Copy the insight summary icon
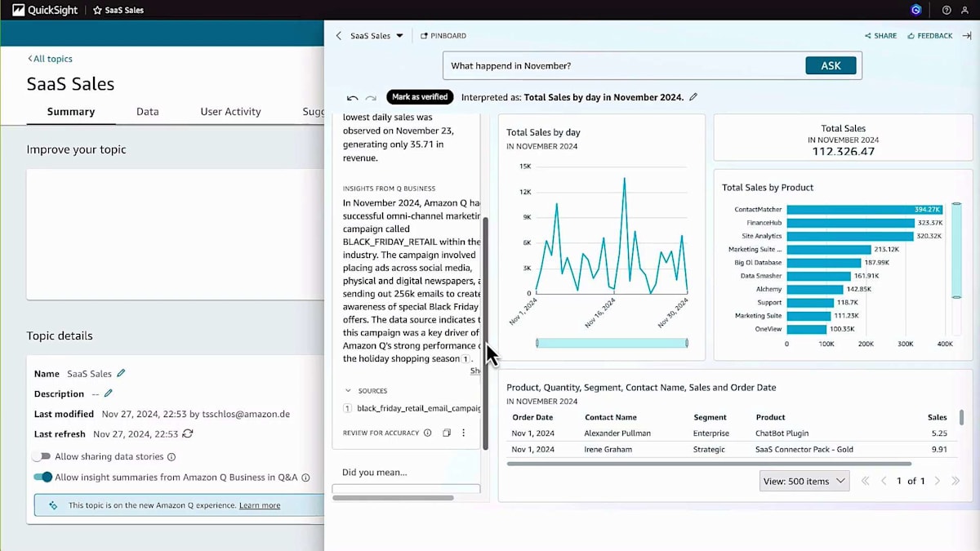980x551 pixels. pyautogui.click(x=447, y=433)
